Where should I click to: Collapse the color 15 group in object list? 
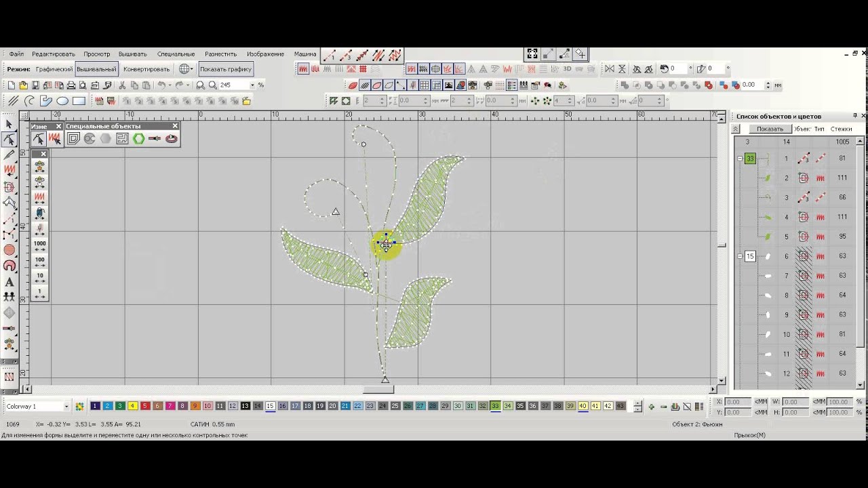click(x=740, y=256)
